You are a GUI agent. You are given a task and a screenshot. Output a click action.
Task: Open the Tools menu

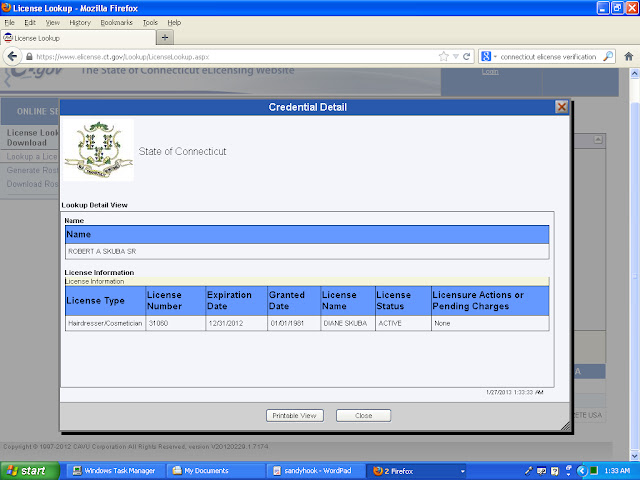150,22
